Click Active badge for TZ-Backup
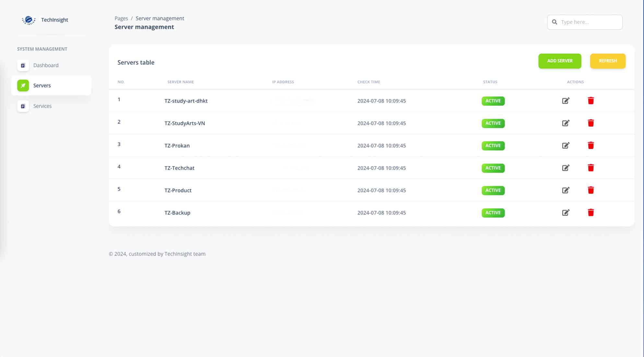Image resolution: width=644 pixels, height=357 pixels. (493, 213)
